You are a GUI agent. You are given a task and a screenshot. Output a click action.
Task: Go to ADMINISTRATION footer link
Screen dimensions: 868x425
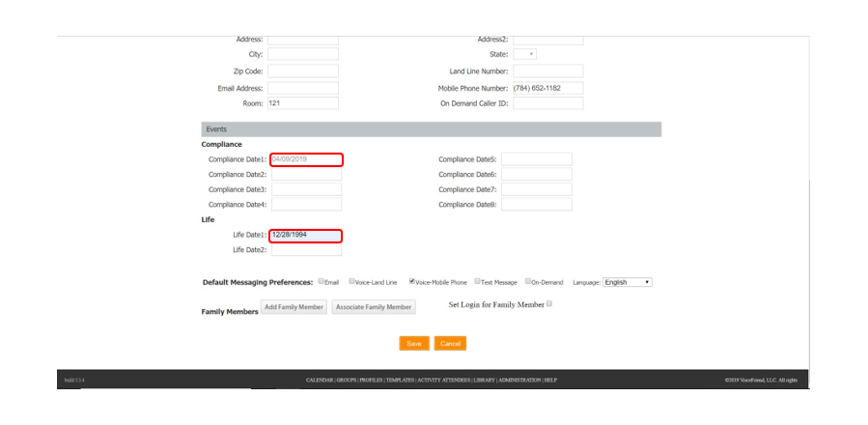click(519, 381)
